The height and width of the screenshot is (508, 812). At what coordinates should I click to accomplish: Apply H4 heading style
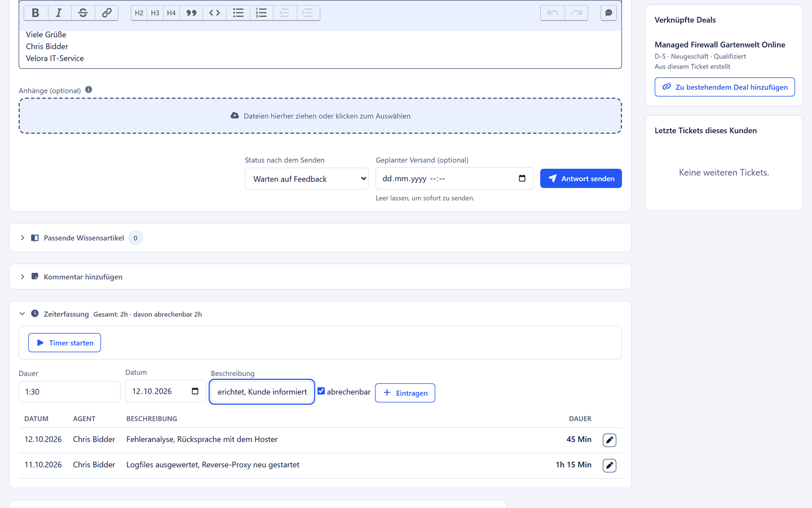click(171, 13)
